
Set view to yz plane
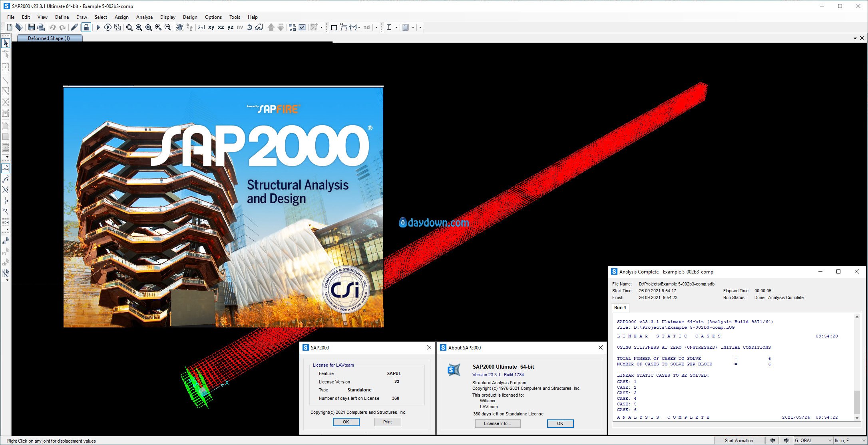(x=230, y=27)
